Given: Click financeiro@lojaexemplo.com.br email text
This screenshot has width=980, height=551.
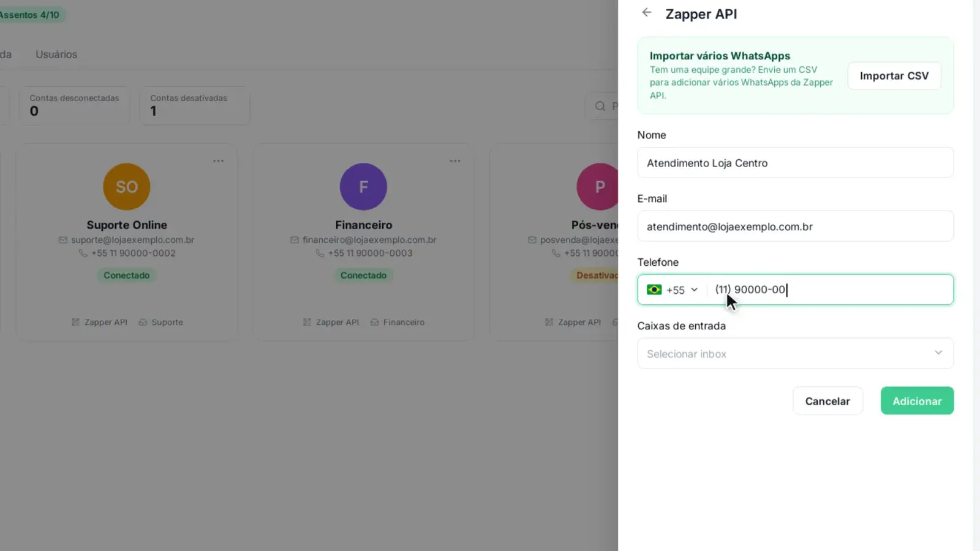Looking at the screenshot, I should click(369, 240).
